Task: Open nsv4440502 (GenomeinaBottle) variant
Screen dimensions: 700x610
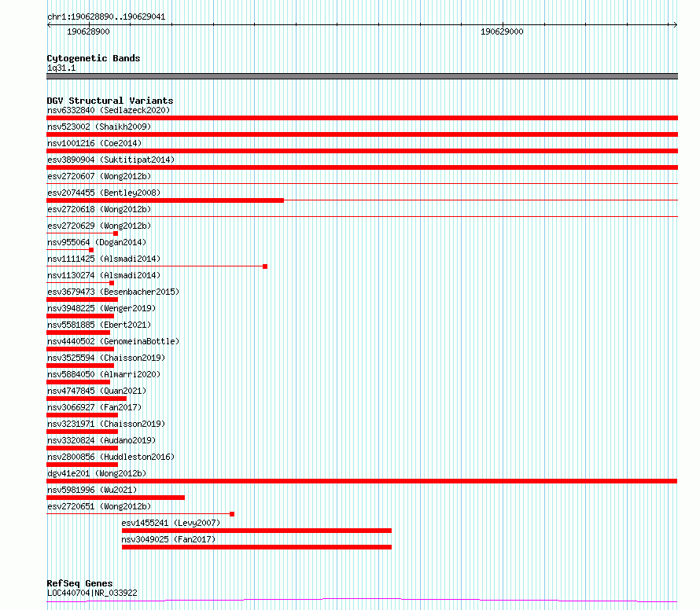Action: (x=113, y=341)
